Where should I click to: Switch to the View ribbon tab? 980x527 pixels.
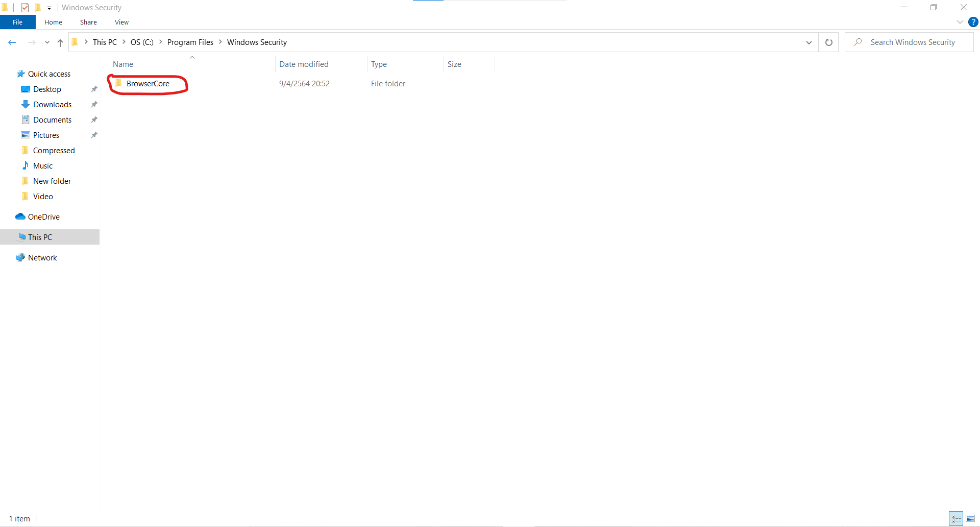click(x=121, y=22)
